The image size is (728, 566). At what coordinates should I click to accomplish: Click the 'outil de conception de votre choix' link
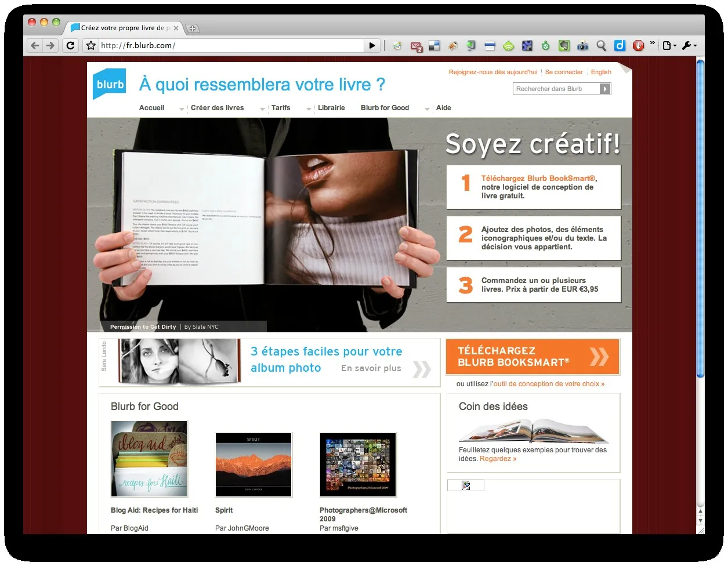549,384
